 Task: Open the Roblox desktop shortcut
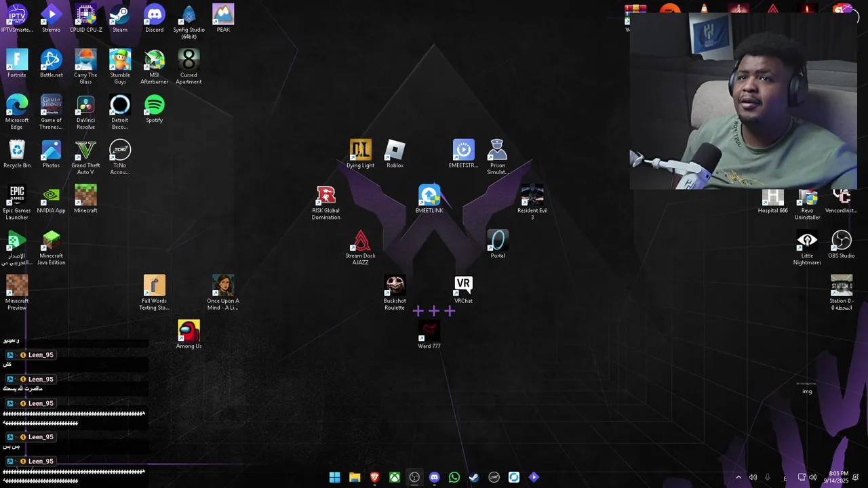pyautogui.click(x=395, y=154)
